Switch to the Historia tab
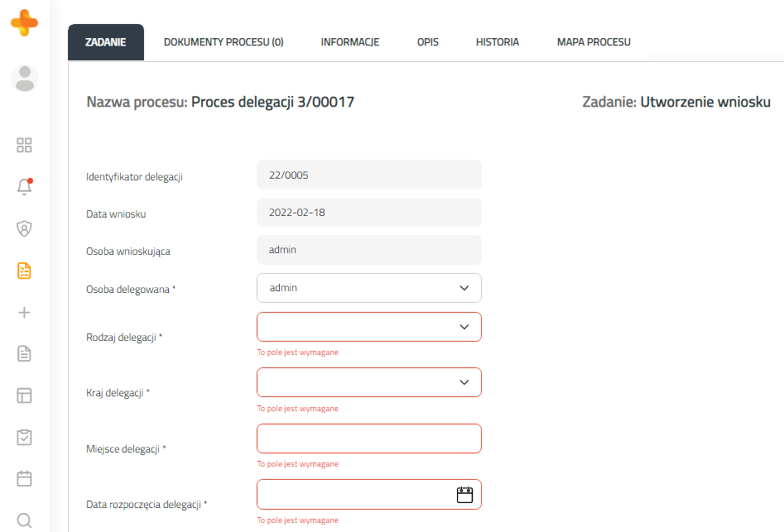Viewport: 784px width, 532px height. click(x=498, y=42)
